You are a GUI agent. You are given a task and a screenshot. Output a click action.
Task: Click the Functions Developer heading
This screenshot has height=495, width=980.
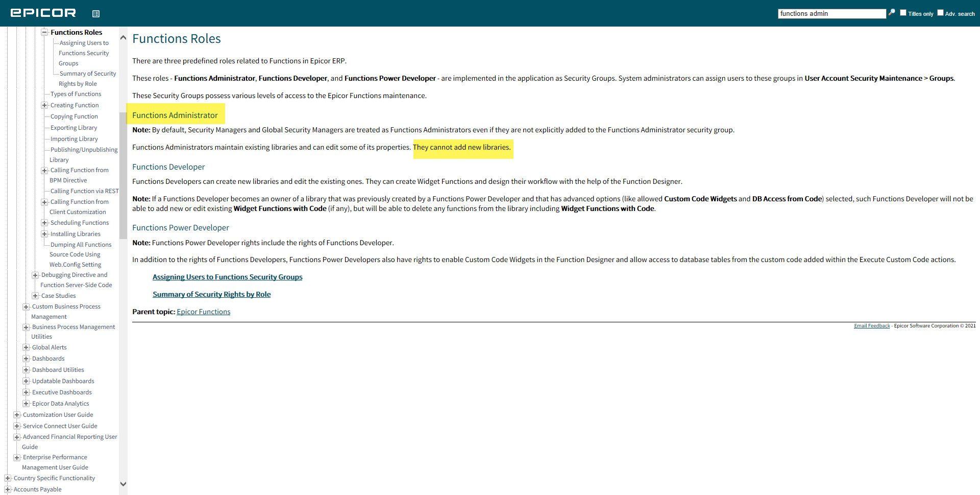(168, 167)
